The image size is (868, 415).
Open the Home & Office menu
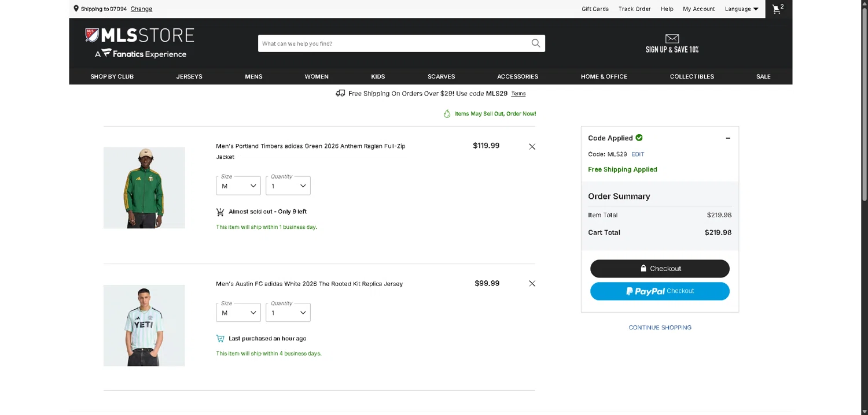point(604,76)
